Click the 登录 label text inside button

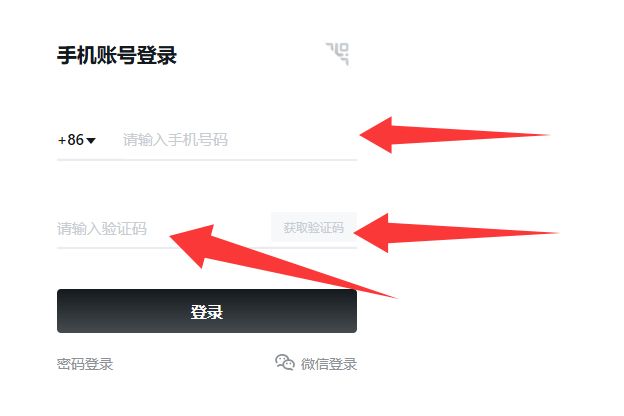coord(207,312)
